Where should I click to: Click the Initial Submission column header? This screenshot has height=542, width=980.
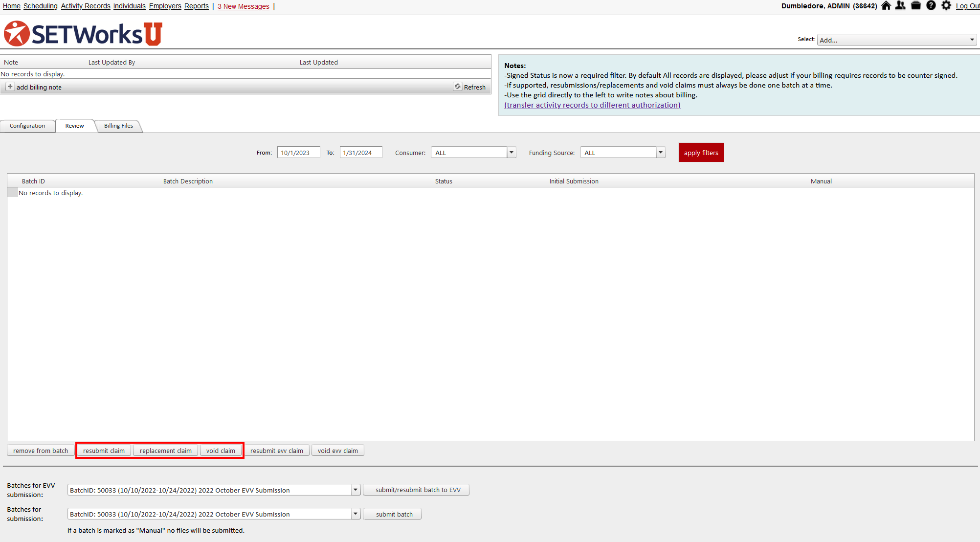[574, 181]
